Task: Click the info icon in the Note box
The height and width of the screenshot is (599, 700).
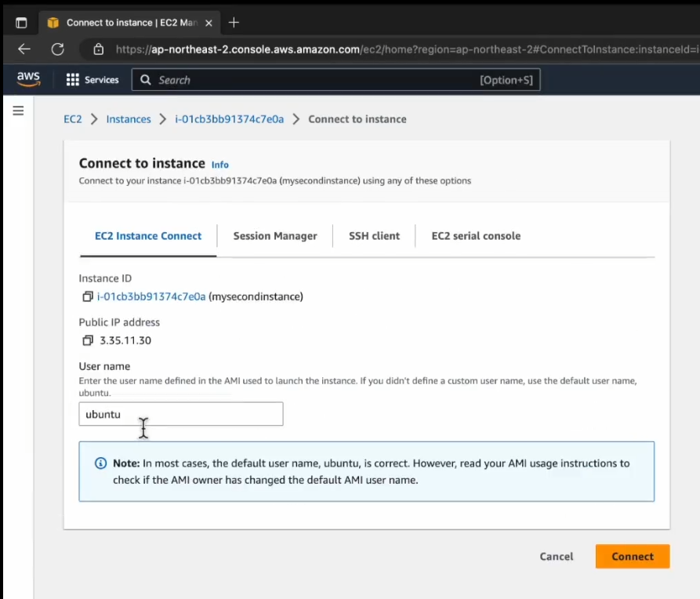Action: 101,463
